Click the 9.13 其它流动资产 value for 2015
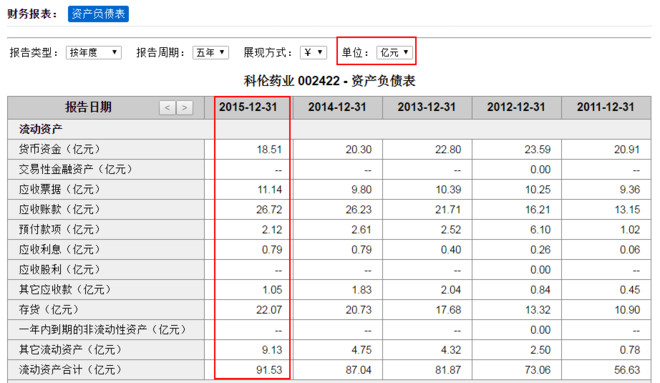 (272, 350)
